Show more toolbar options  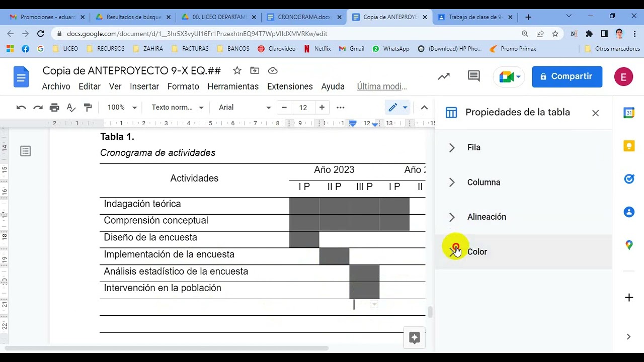click(x=341, y=108)
